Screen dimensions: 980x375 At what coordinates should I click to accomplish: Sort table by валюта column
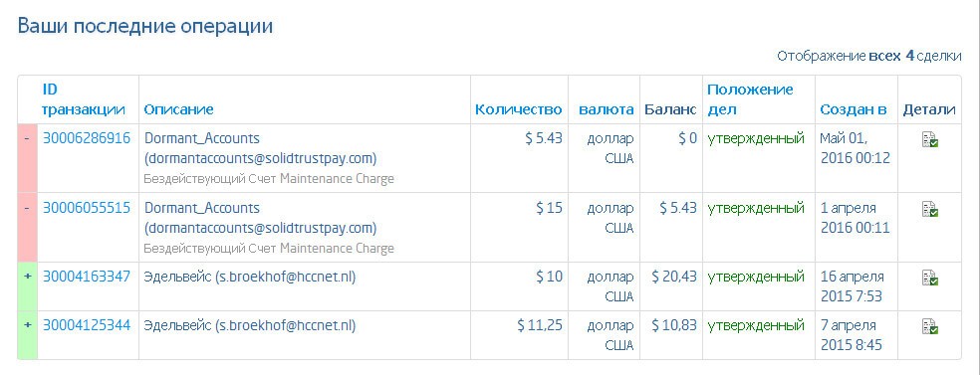point(606,109)
